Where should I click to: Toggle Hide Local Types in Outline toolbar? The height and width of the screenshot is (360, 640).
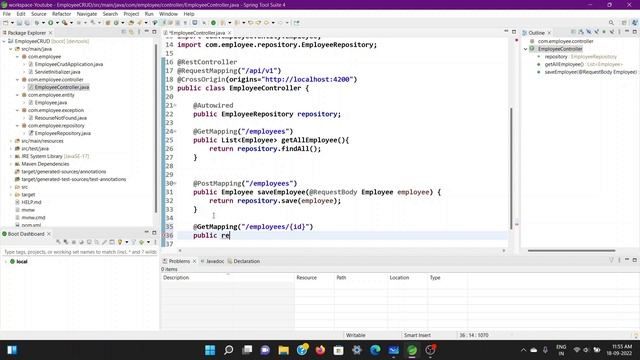[x=612, y=32]
